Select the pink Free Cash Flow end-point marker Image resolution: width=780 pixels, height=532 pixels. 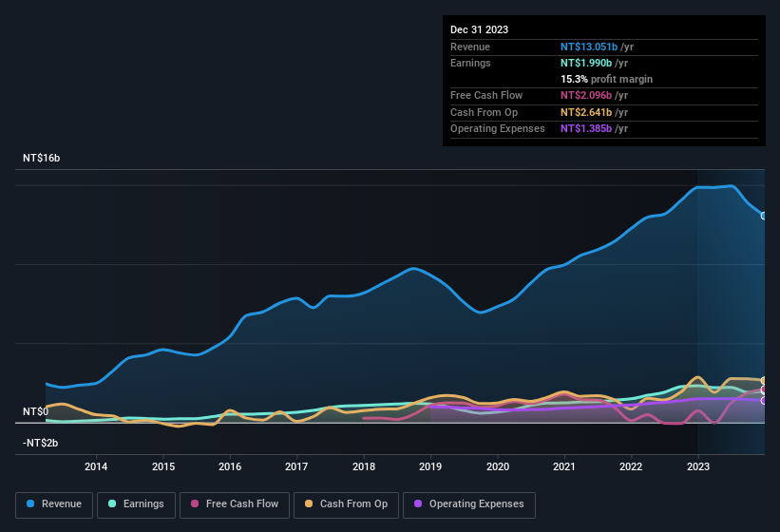764,389
